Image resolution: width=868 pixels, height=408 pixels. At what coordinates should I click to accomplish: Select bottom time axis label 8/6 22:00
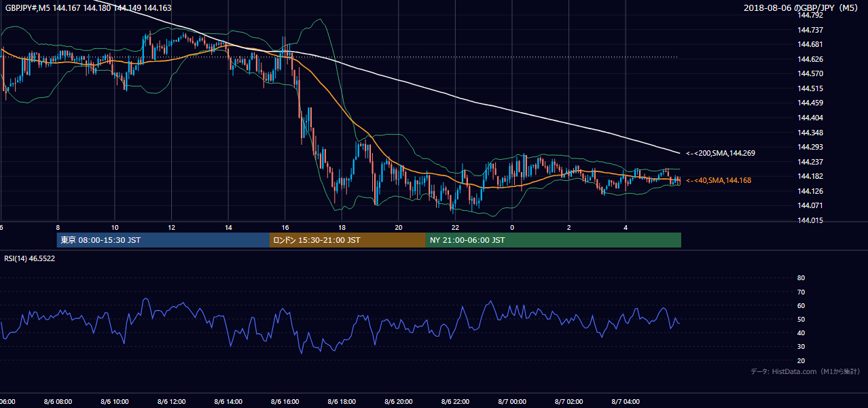tap(456, 402)
